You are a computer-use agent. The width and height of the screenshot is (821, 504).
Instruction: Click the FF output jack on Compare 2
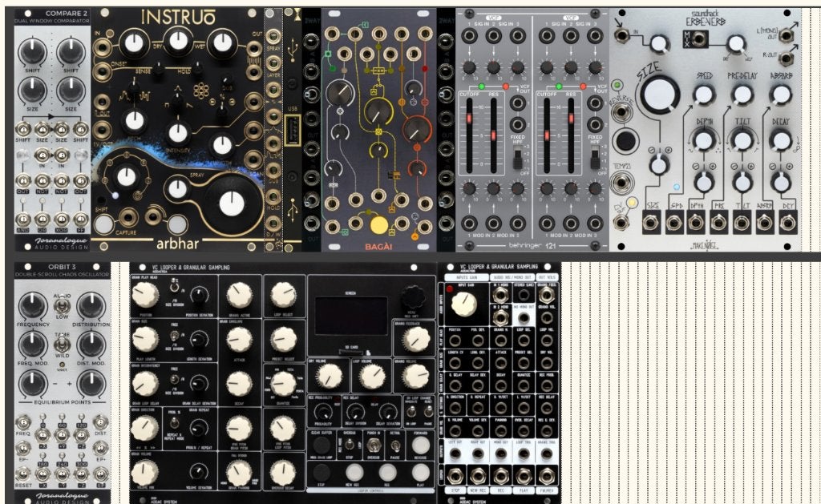[x=81, y=220]
